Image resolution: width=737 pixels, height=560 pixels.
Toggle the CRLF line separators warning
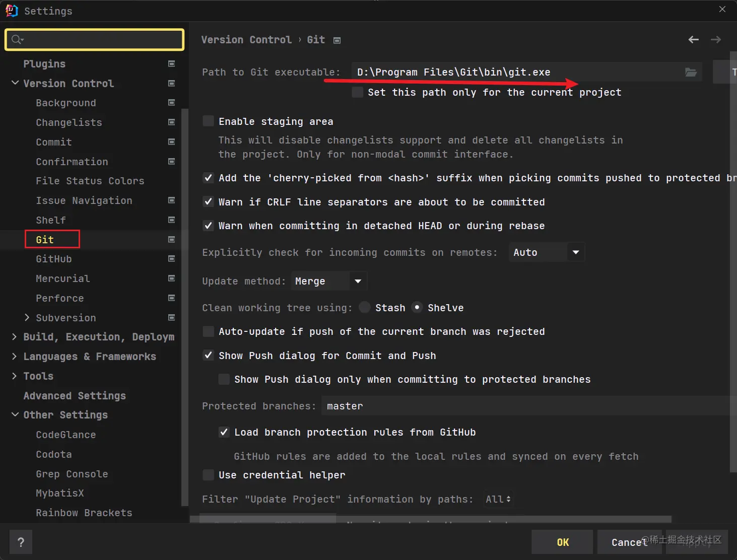click(x=208, y=201)
